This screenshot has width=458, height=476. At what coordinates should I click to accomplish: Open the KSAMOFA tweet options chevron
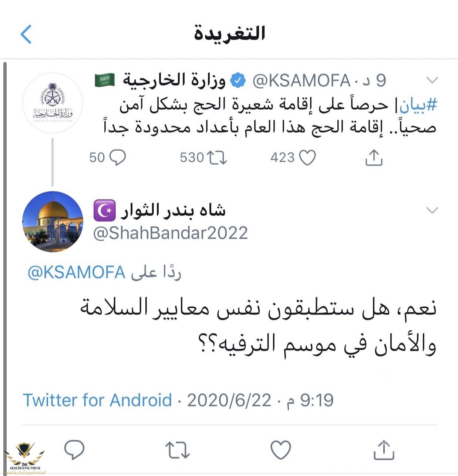(x=432, y=80)
